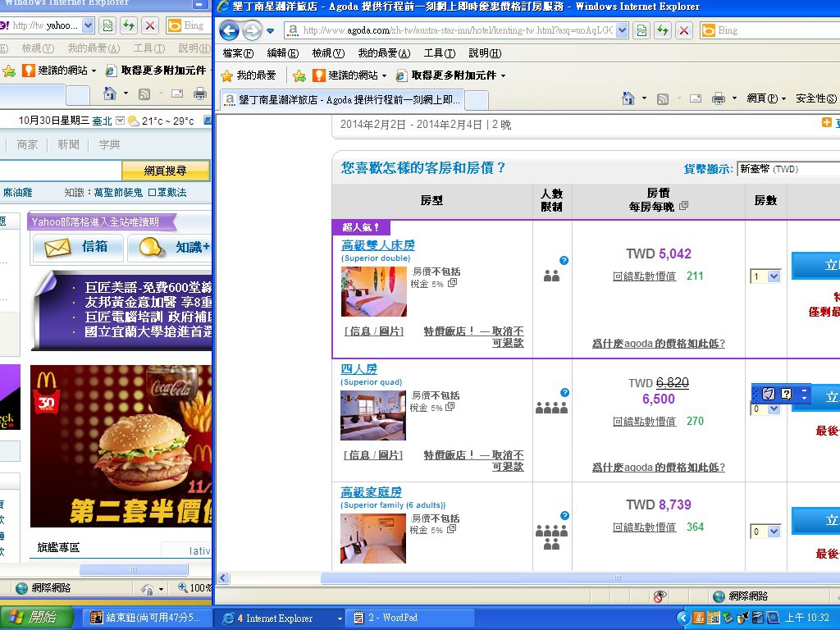
Task: Open room count dropdown for 高級雙人床房
Action: click(774, 276)
